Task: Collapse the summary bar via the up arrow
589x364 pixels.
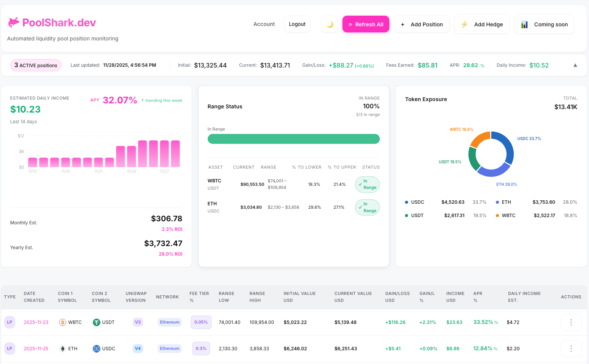Action: click(575, 65)
